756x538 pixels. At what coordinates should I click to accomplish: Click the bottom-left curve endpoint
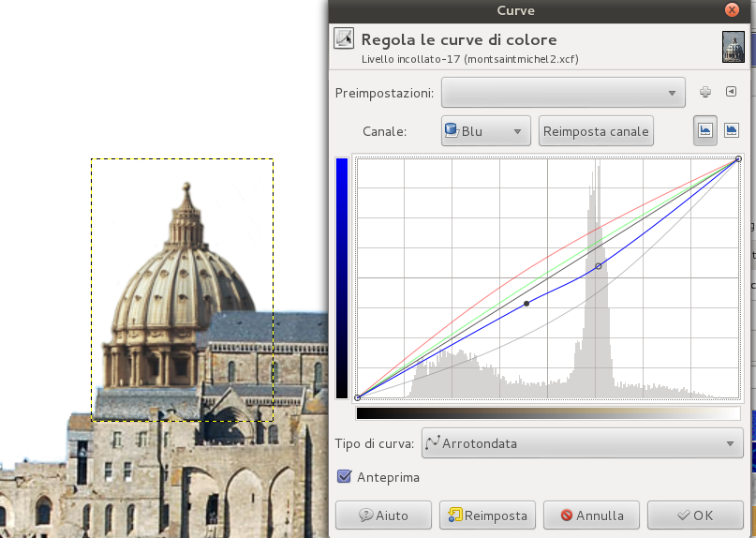[357, 397]
